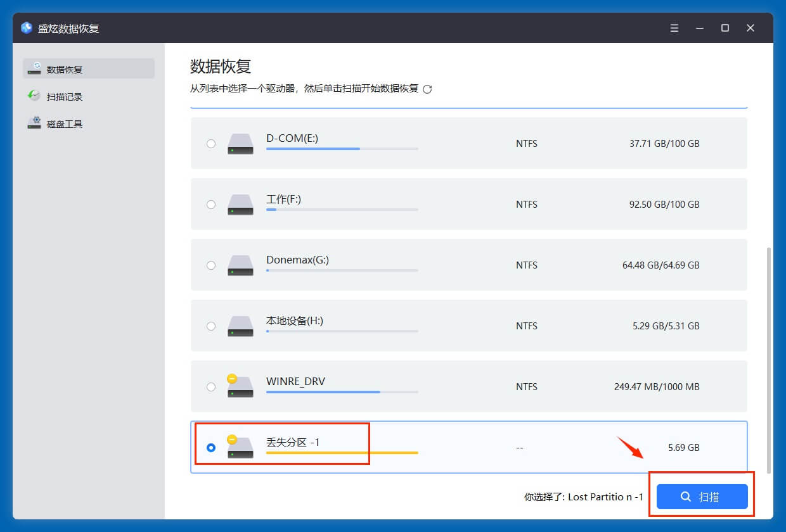The image size is (786, 532).
Task: Choose the WINRE_DRV radio button
Action: click(211, 387)
